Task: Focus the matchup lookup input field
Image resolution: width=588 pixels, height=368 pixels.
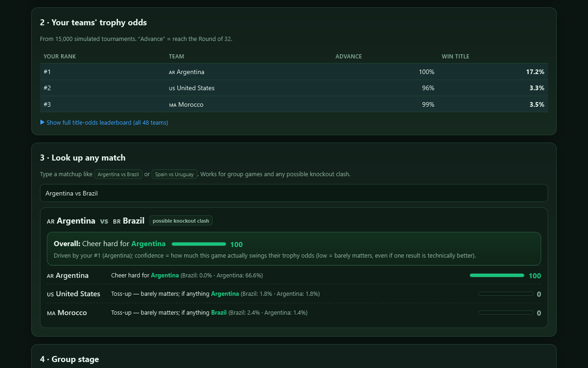Action: point(294,193)
